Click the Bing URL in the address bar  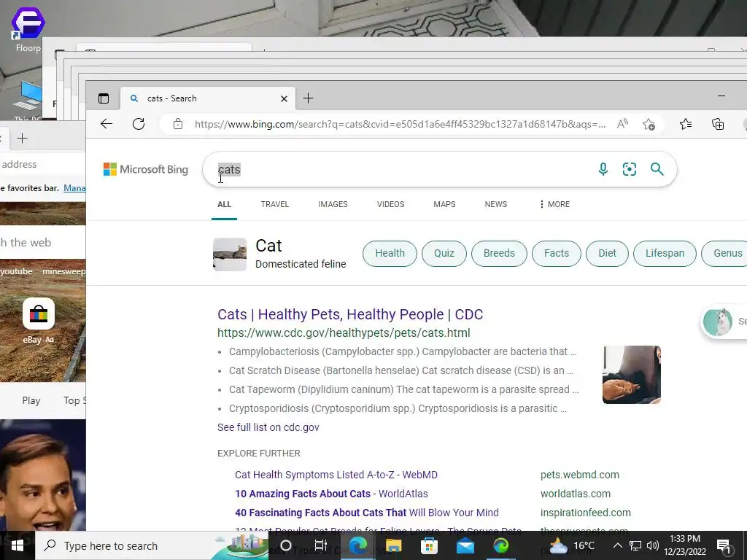(x=400, y=124)
